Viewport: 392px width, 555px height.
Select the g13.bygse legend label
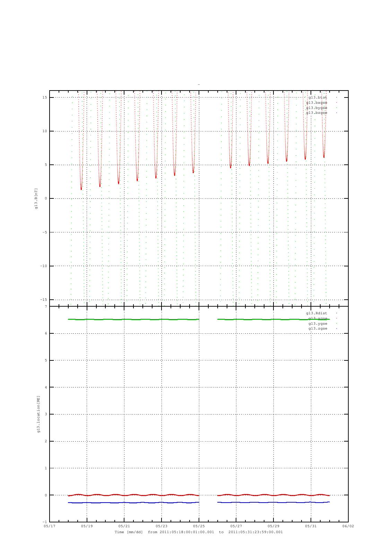(x=316, y=108)
